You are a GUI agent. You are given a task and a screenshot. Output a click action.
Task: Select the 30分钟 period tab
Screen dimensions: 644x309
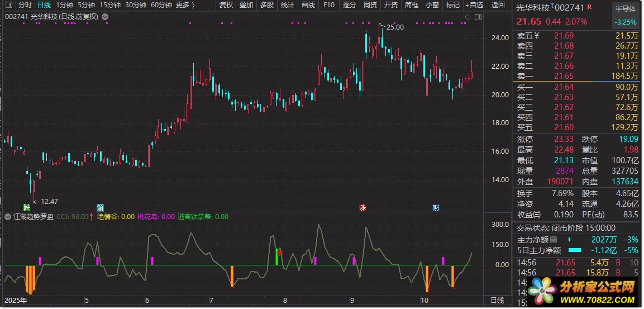[136, 5]
